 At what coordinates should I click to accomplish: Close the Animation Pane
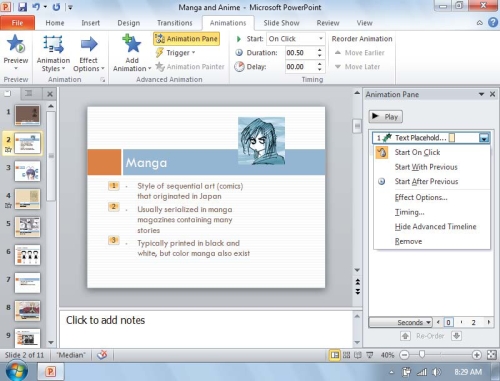click(x=492, y=94)
